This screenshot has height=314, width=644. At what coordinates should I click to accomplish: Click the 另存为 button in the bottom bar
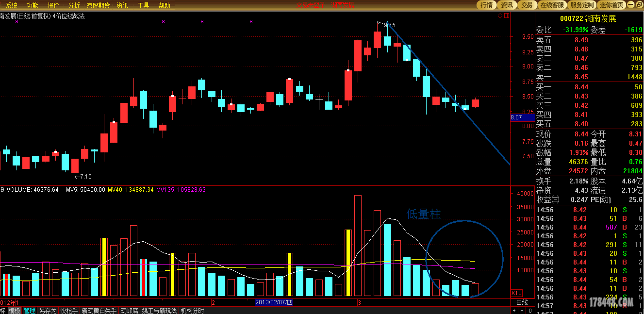(48, 311)
